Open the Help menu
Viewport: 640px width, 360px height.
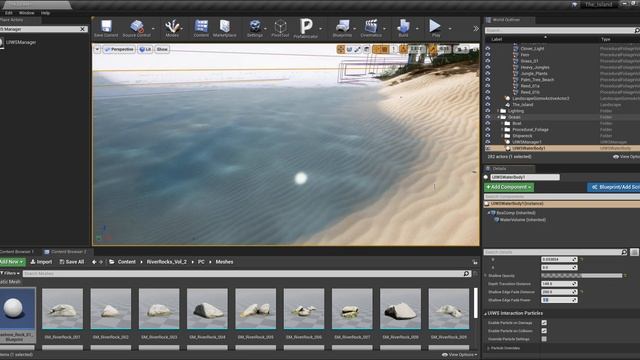click(x=45, y=13)
